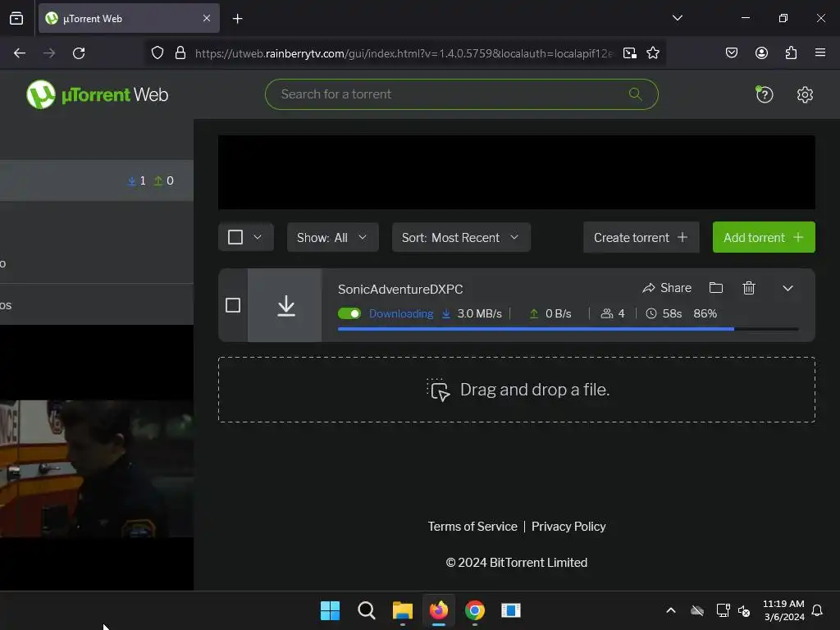Open µTorrent settings gear
The height and width of the screenshot is (630, 840).
click(x=805, y=95)
